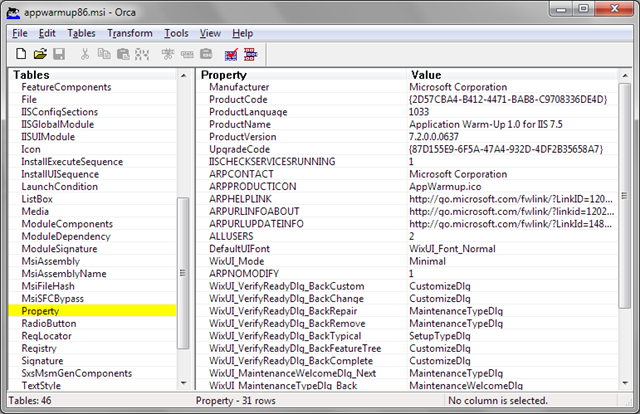Select the LaunchCondition table
This screenshot has height=414, width=640.
(x=60, y=187)
